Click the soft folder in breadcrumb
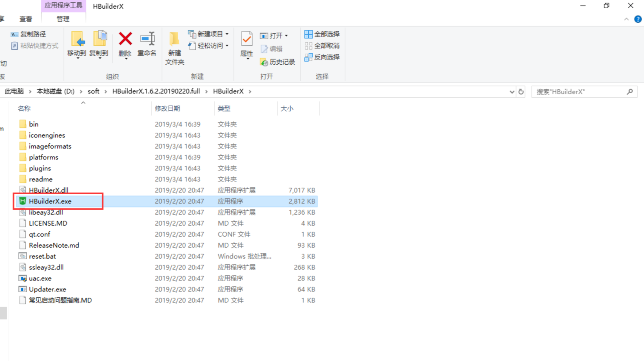Image resolution: width=644 pixels, height=361 pixels. (x=93, y=91)
